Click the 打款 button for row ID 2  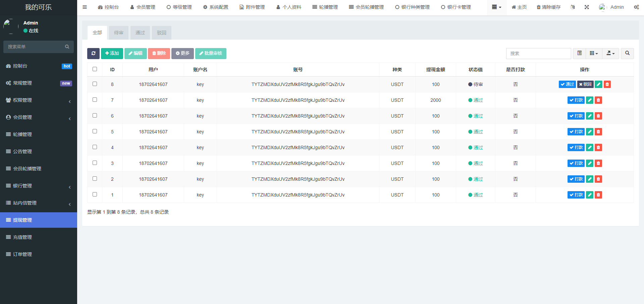pyautogui.click(x=576, y=179)
